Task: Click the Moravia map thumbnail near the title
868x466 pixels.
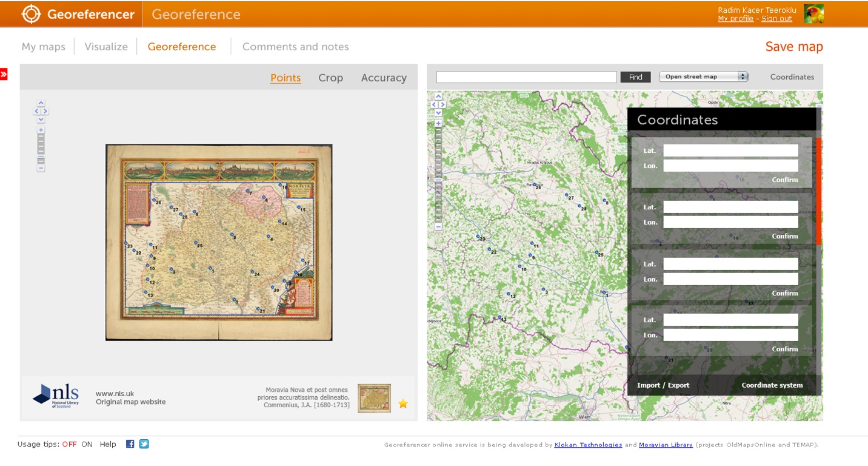Action: (374, 398)
